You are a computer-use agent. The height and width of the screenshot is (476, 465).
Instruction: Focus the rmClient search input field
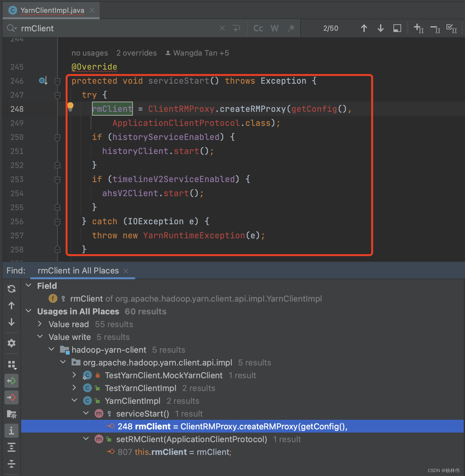[x=118, y=28]
